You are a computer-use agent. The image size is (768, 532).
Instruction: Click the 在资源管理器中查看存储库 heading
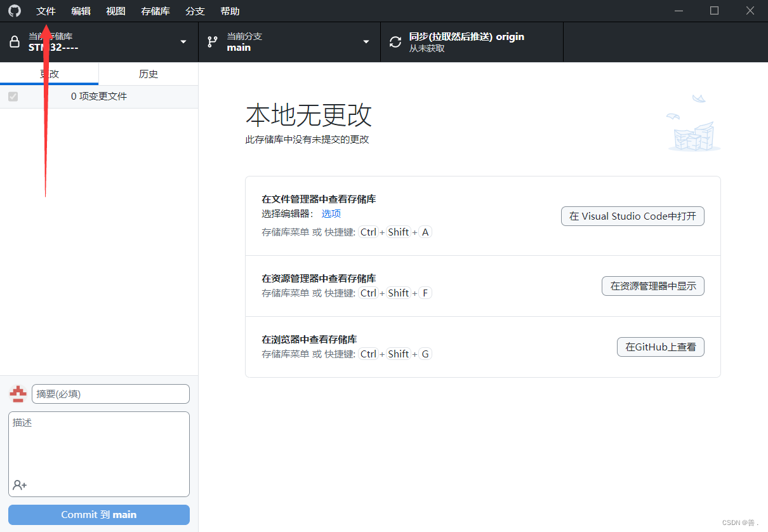coord(319,278)
